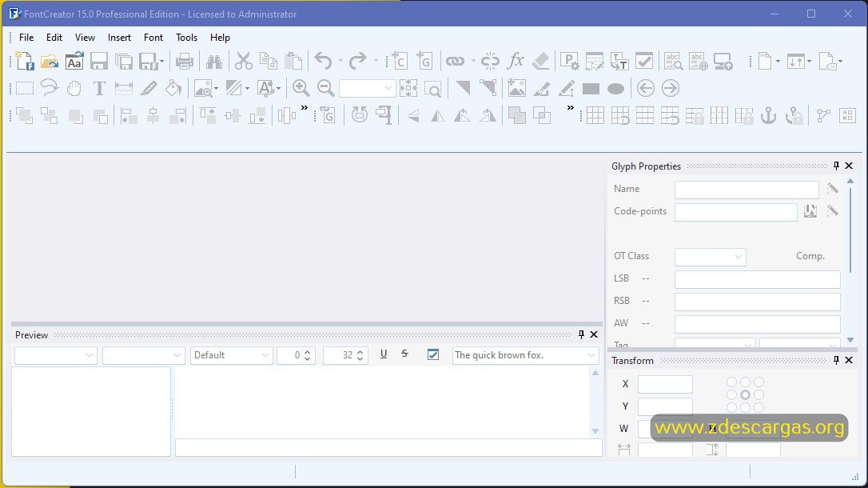868x488 pixels.
Task: Increase the preview size 32 stepper
Action: click(x=360, y=351)
